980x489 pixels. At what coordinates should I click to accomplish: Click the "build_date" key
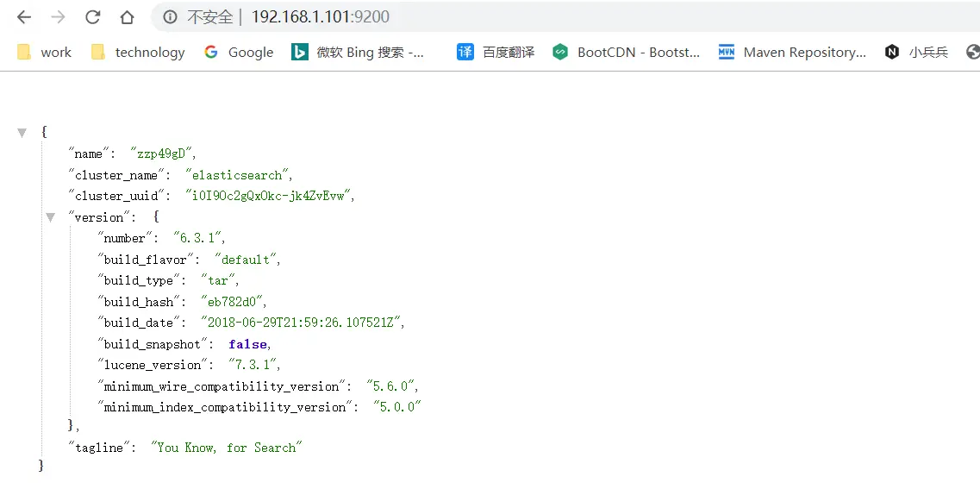click(140, 323)
